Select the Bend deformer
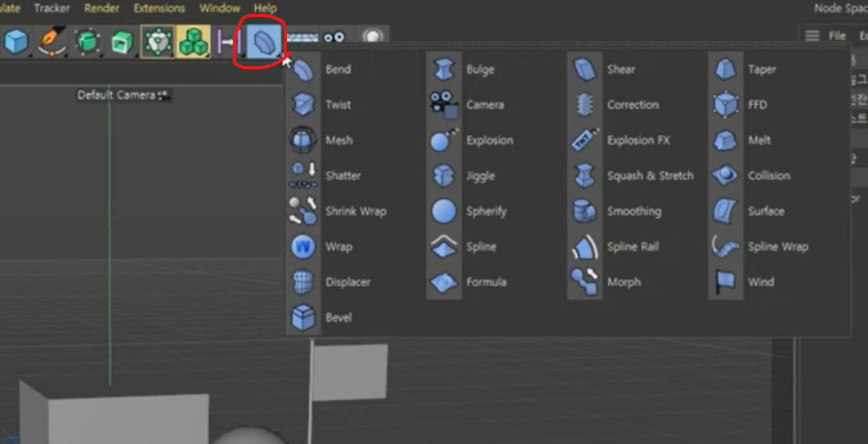The width and height of the screenshot is (868, 444). point(321,70)
